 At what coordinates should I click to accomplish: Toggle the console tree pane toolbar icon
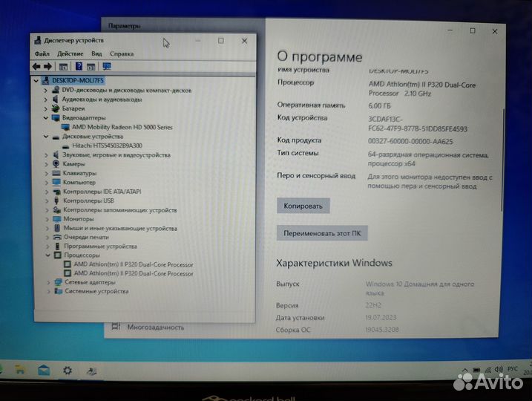[64, 67]
